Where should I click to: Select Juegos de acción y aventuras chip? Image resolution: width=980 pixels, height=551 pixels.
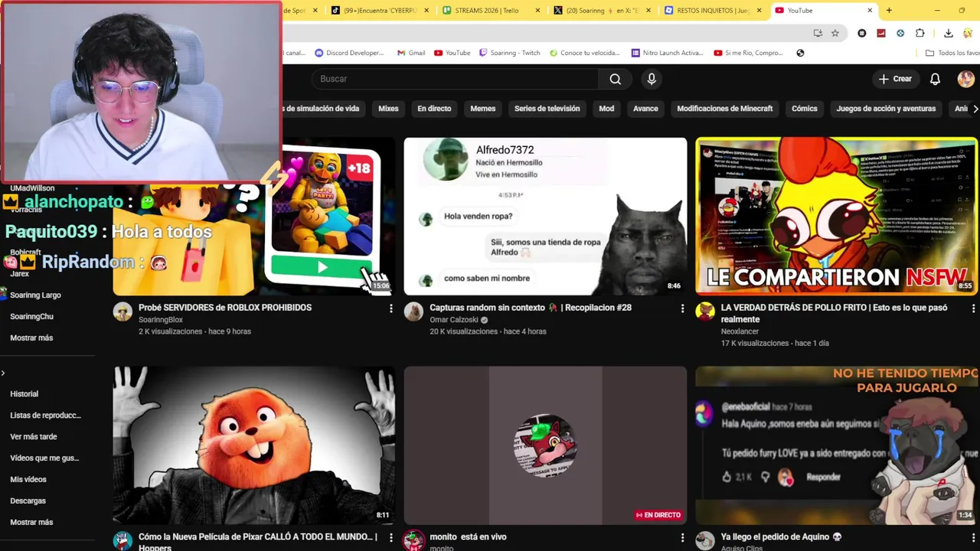coord(886,109)
